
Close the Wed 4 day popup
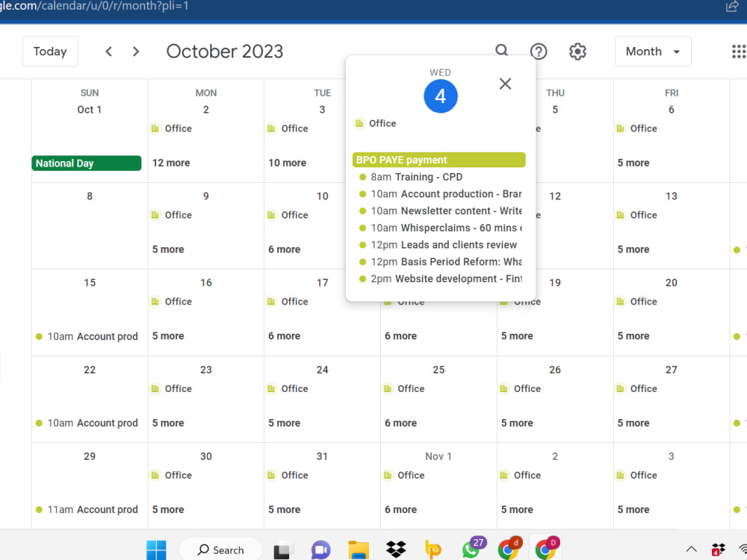point(505,84)
